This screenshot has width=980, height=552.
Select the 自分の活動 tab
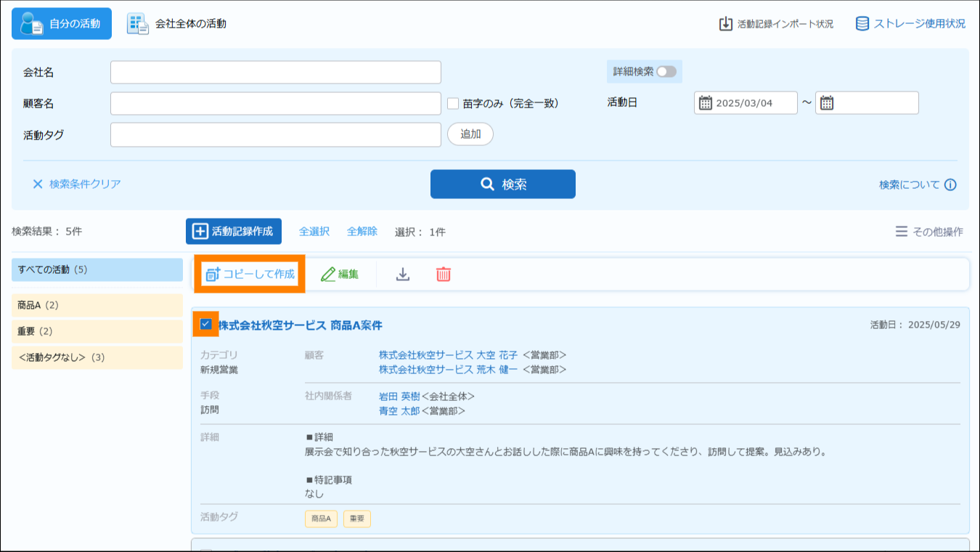[x=62, y=24]
